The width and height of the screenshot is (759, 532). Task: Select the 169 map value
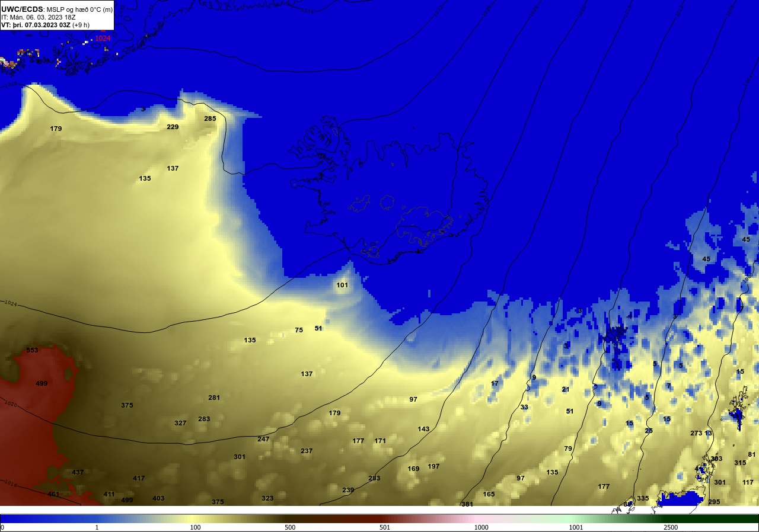[413, 469]
